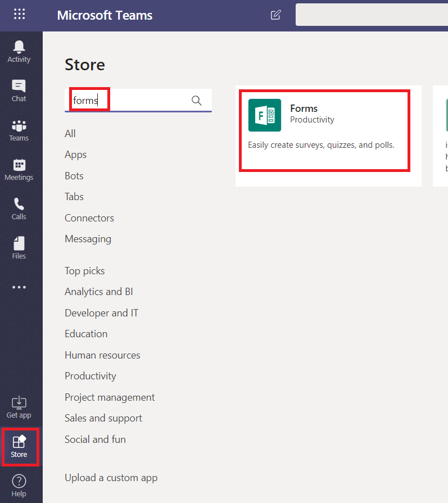The width and height of the screenshot is (448, 503).
Task: Click the Microsoft Teams title
Action: (105, 15)
